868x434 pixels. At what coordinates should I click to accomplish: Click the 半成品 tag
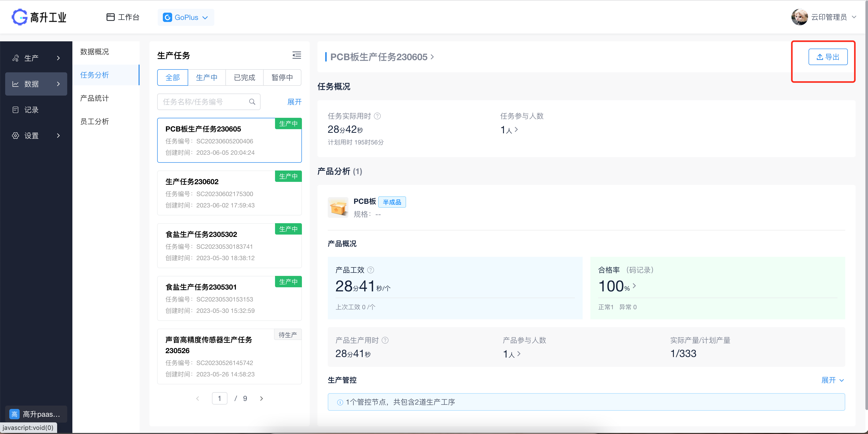coord(392,202)
